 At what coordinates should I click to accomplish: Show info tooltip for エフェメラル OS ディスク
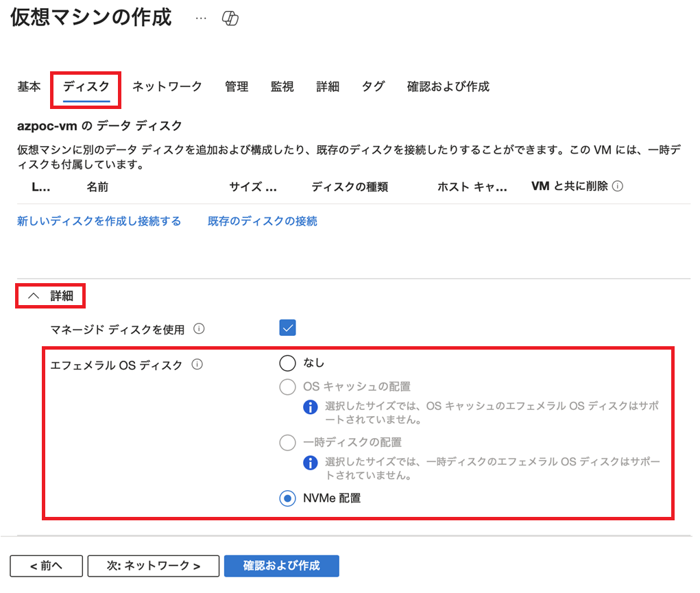[197, 365]
